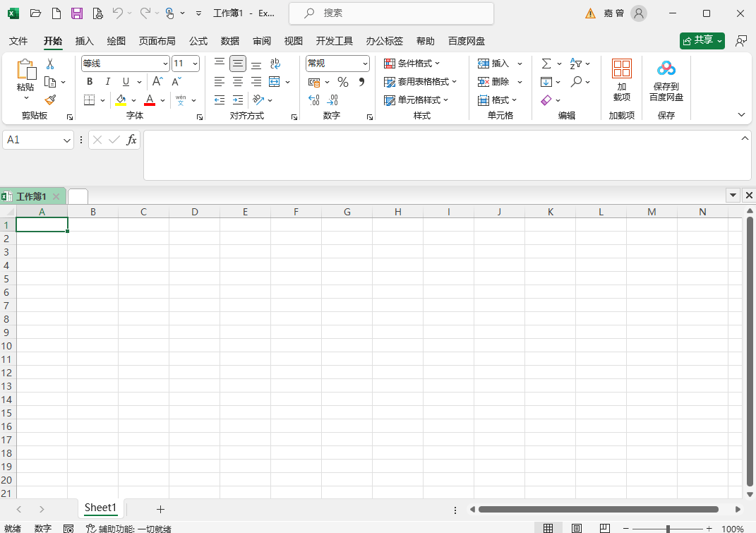Apply italic formatting
Viewport: 756px width, 533px height.
pos(107,81)
